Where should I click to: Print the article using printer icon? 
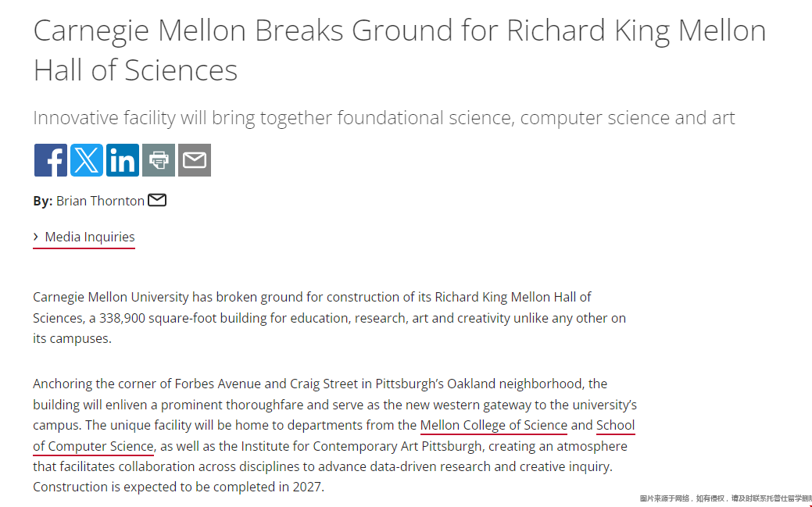coord(159,160)
